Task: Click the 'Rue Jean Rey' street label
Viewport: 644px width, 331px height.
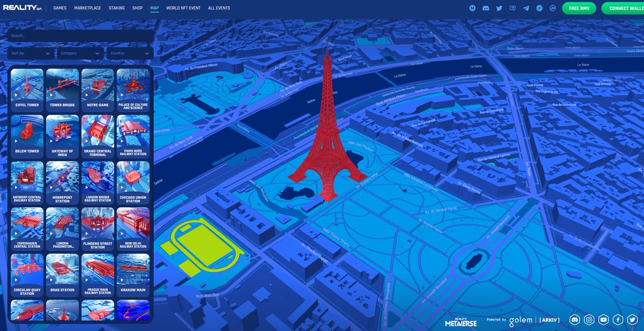Action: coord(208,295)
